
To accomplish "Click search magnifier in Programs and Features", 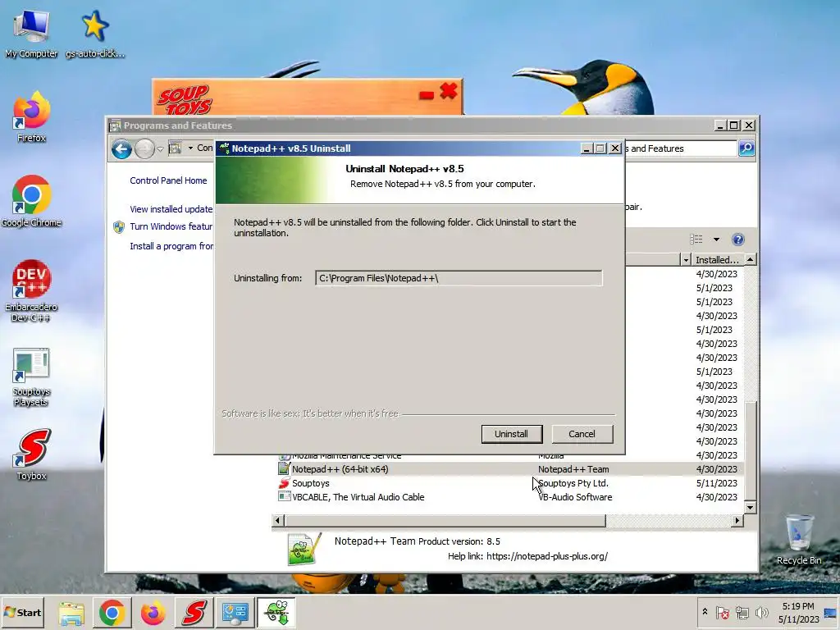I will click(746, 148).
